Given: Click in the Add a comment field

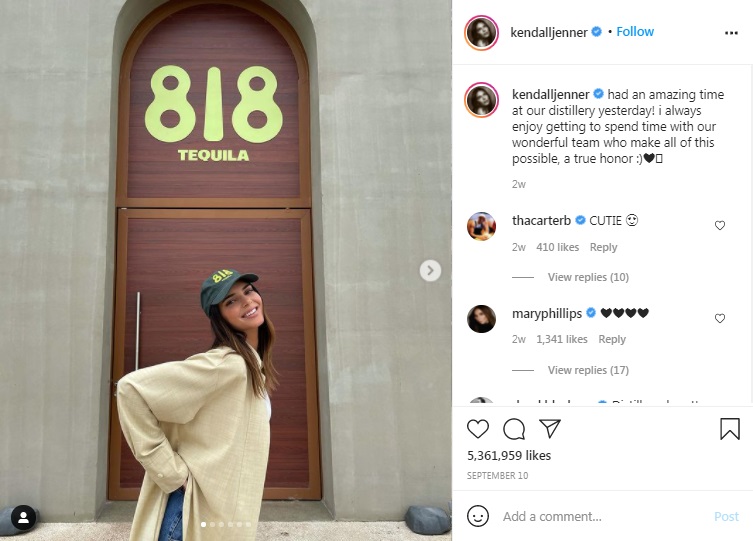Looking at the screenshot, I should [x=603, y=517].
